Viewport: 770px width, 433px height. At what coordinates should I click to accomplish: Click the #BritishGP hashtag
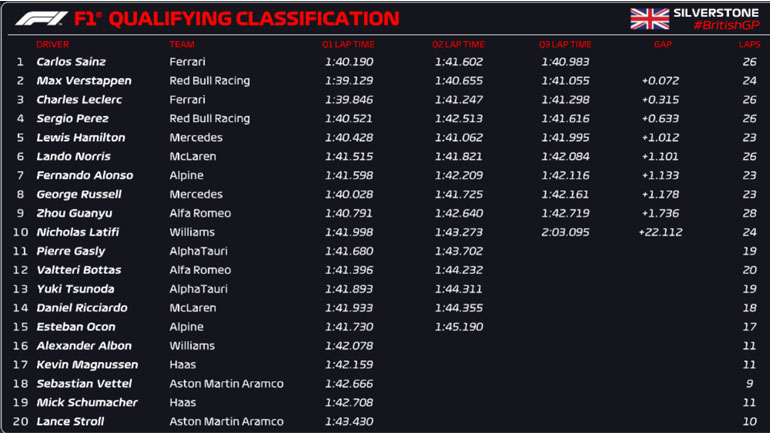[x=726, y=25]
